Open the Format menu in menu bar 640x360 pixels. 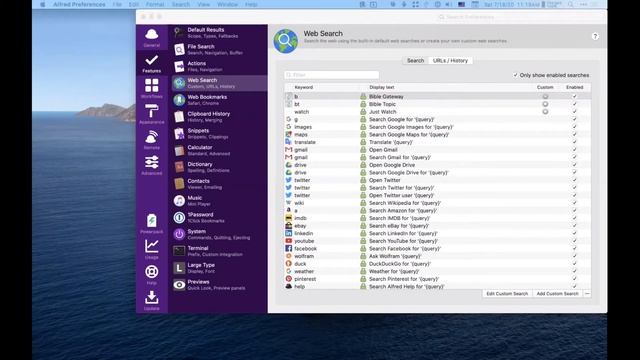point(155,4)
